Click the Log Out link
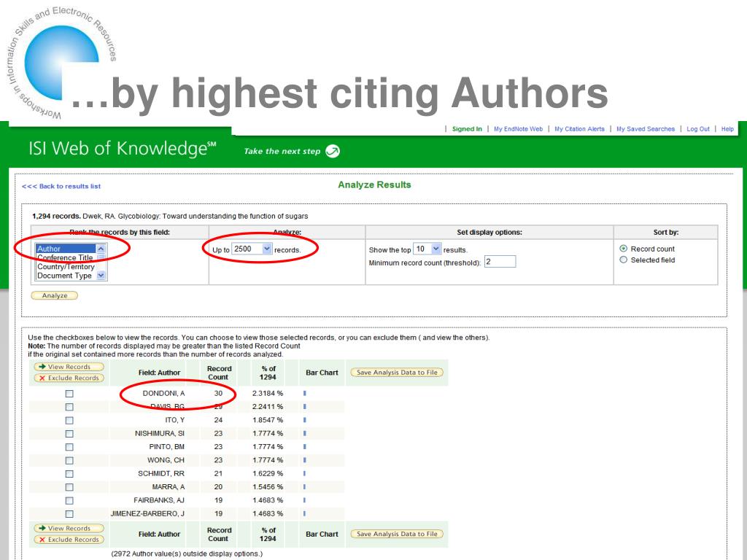 coord(698,129)
